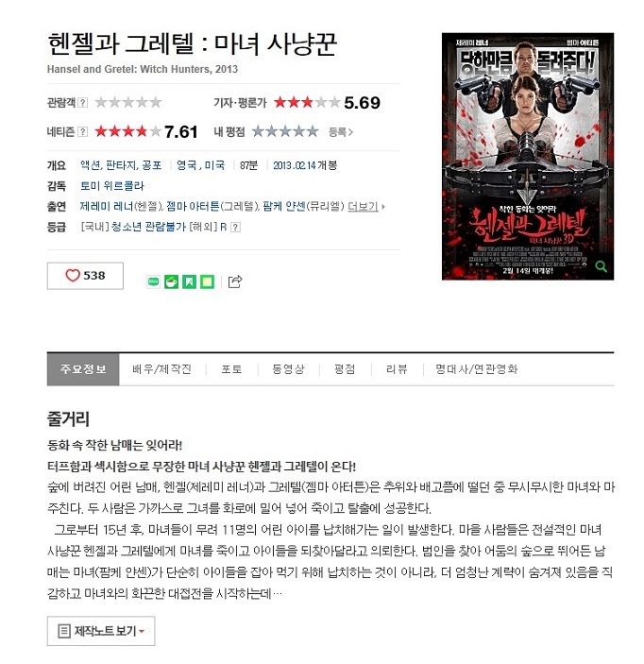Image resolution: width=644 pixels, height=664 pixels.
Task: Enlarge the Hansel and Gretel movie poster
Action: tap(528, 156)
